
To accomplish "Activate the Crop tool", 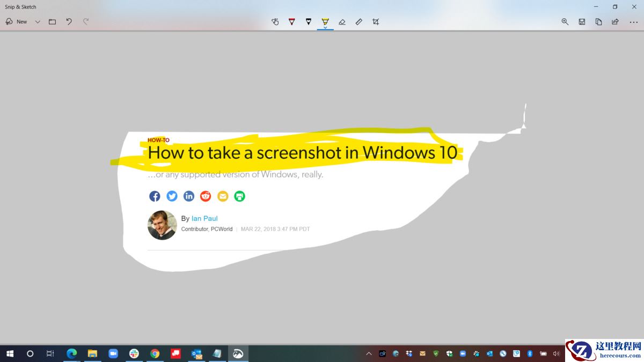I will pyautogui.click(x=375, y=21).
